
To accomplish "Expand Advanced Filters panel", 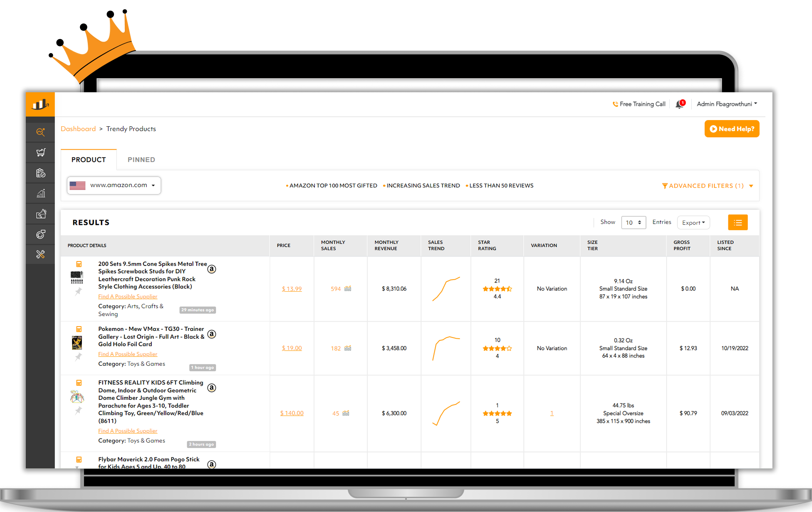I will click(707, 186).
